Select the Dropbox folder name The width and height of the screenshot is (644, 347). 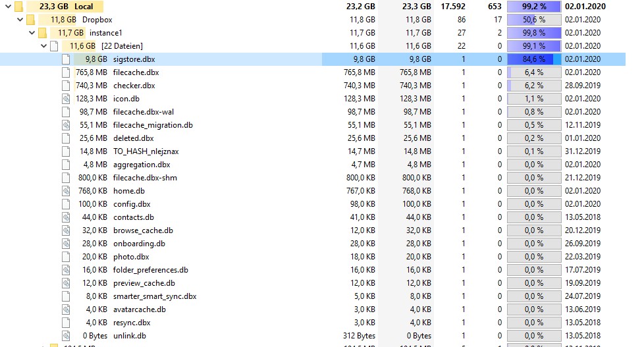click(x=97, y=20)
